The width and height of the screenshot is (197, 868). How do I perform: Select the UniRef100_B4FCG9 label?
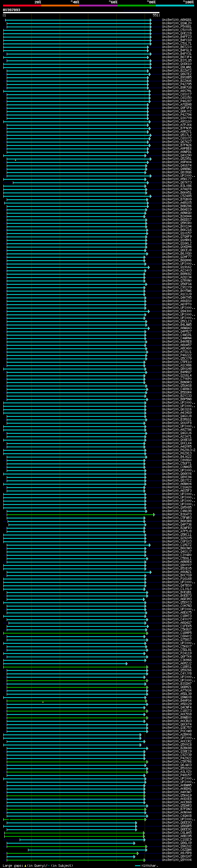pyautogui.click(x=176, y=40)
